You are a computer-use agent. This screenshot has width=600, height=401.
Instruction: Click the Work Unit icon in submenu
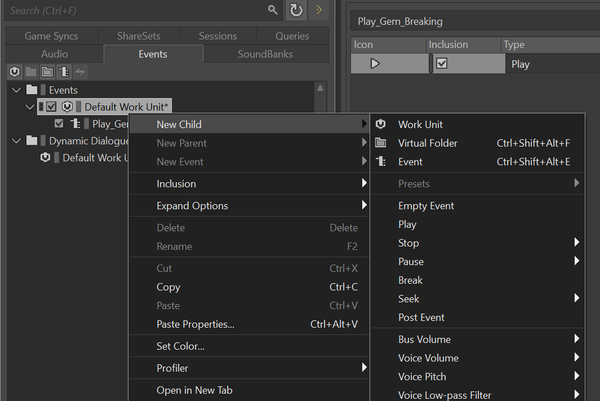click(x=380, y=124)
